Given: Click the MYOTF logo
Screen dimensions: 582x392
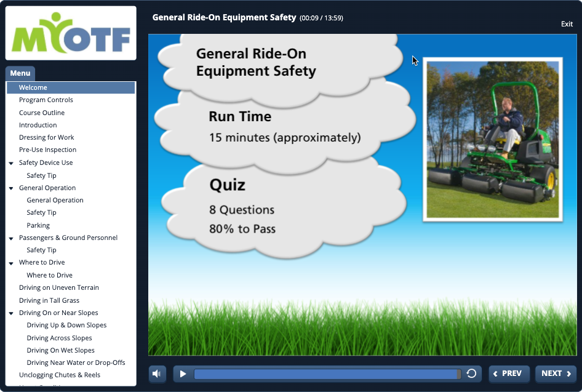Looking at the screenshot, I should click(71, 33).
